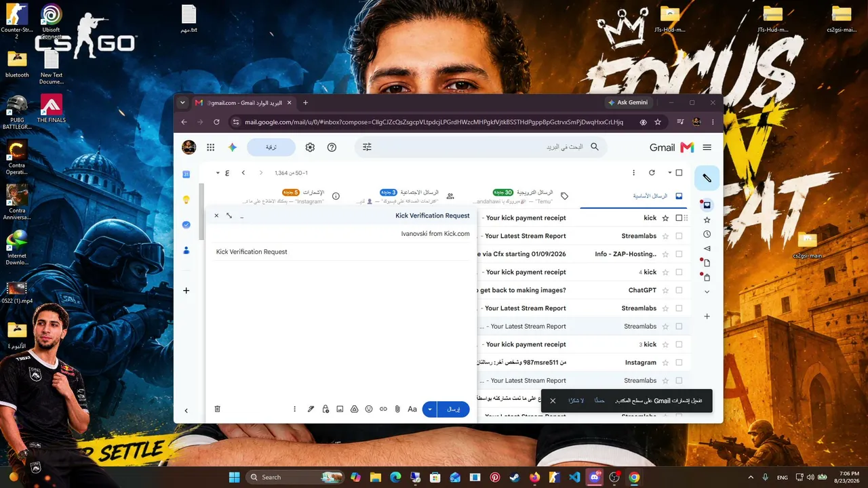Star the first kick payment receipt email

pyautogui.click(x=665, y=218)
